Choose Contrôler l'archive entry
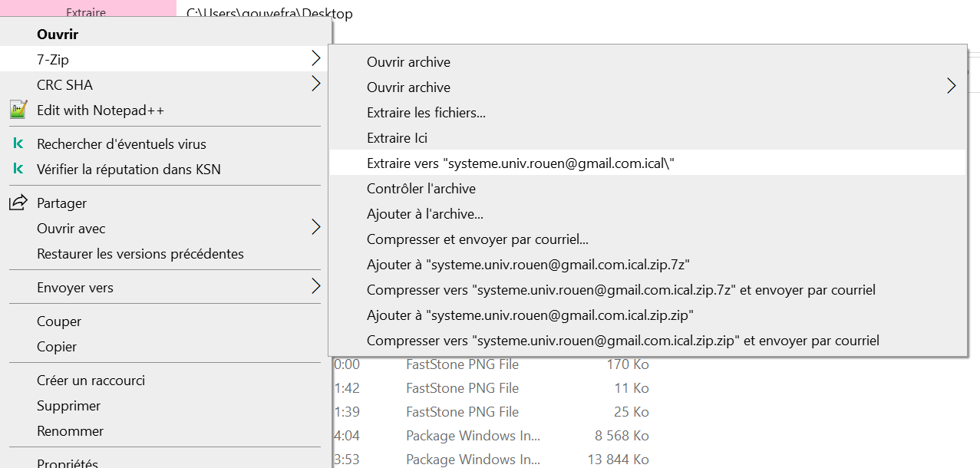The width and height of the screenshot is (980, 468). (x=421, y=189)
